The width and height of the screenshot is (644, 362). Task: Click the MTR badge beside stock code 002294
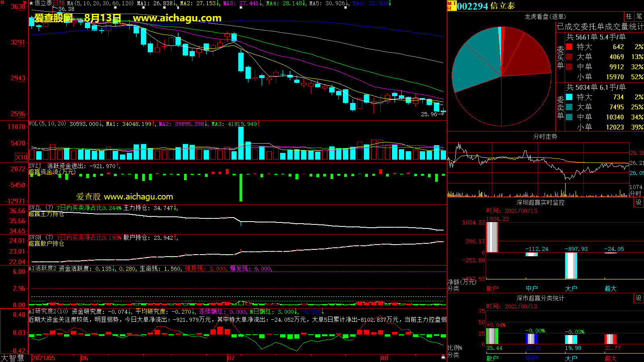coord(451,6)
